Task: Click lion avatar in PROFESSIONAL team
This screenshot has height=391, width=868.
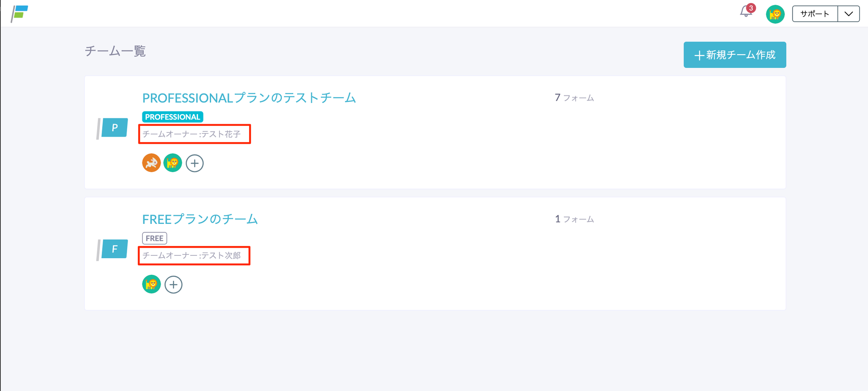Action: (172, 163)
